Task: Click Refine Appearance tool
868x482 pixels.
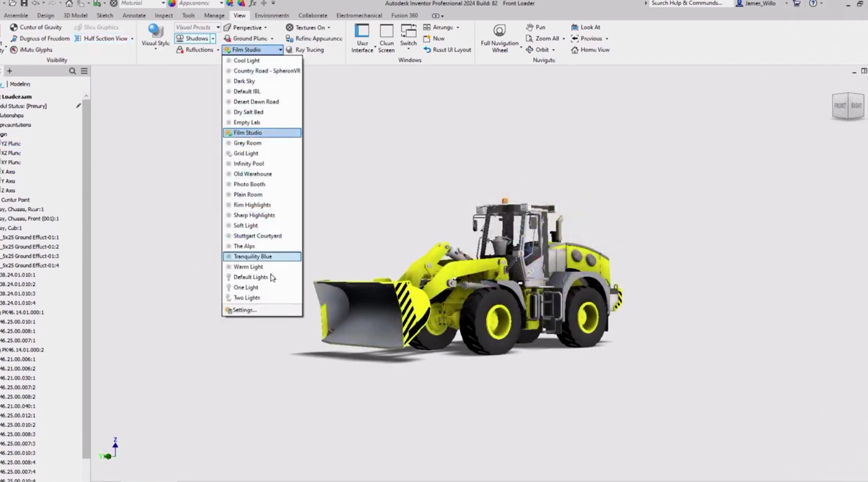Action: pos(314,39)
